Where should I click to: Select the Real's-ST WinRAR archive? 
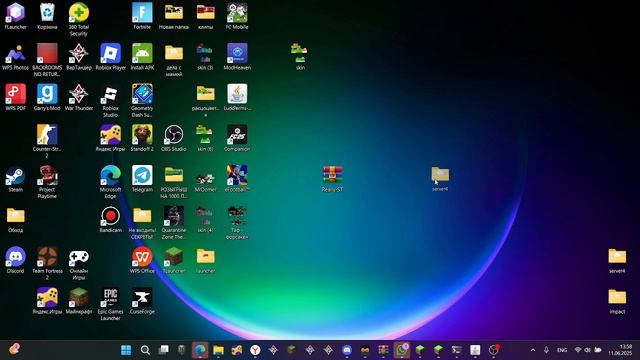click(332, 178)
